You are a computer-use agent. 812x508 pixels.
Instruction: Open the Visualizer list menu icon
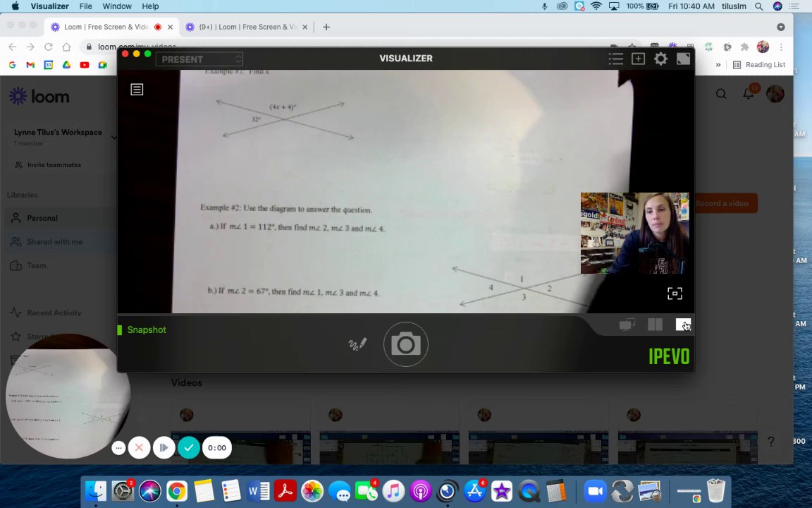pyautogui.click(x=616, y=59)
